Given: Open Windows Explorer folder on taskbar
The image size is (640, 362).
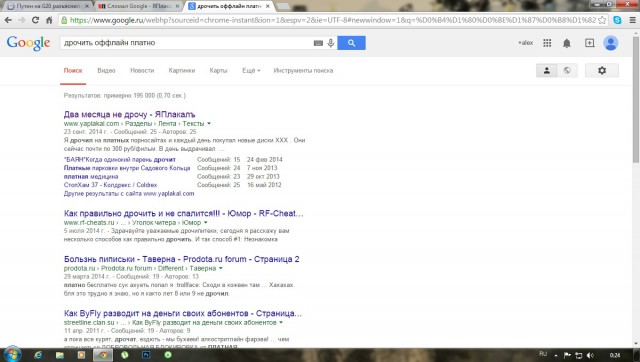Looking at the screenshot, I should [60, 355].
